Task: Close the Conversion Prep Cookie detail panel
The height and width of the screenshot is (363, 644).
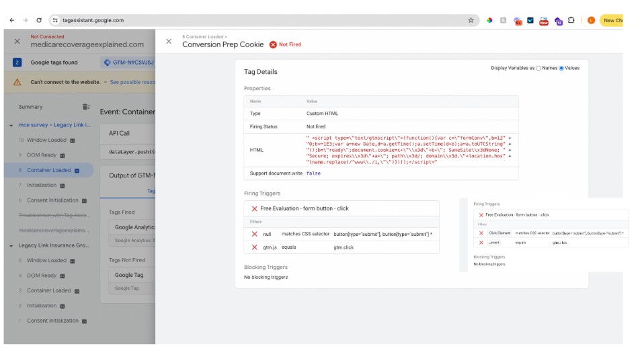Action: (169, 42)
